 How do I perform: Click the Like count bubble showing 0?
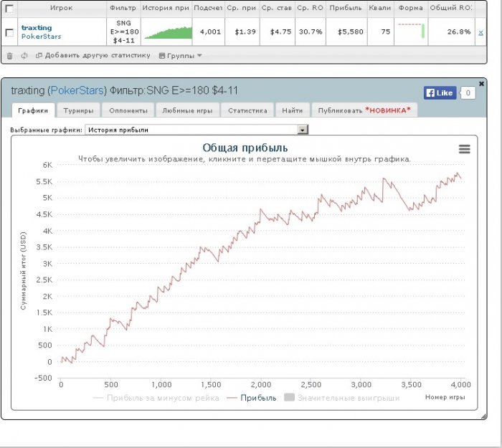tap(468, 92)
